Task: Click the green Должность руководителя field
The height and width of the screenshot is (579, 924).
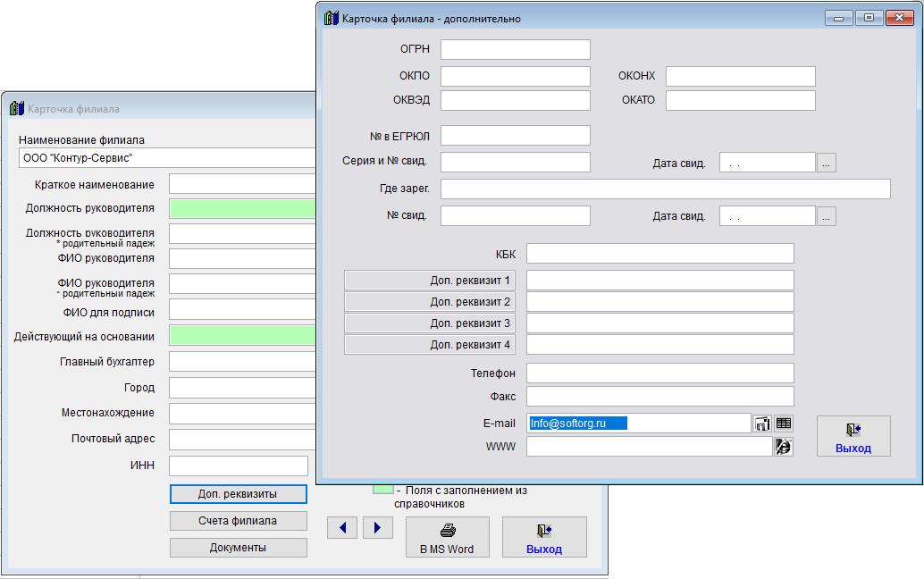Action: (x=243, y=208)
